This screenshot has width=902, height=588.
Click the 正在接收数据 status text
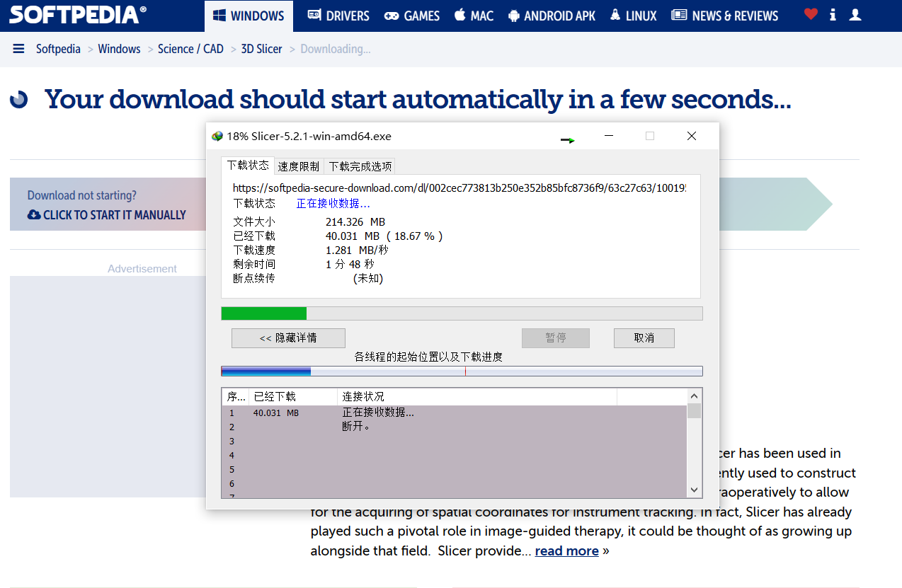tap(333, 203)
